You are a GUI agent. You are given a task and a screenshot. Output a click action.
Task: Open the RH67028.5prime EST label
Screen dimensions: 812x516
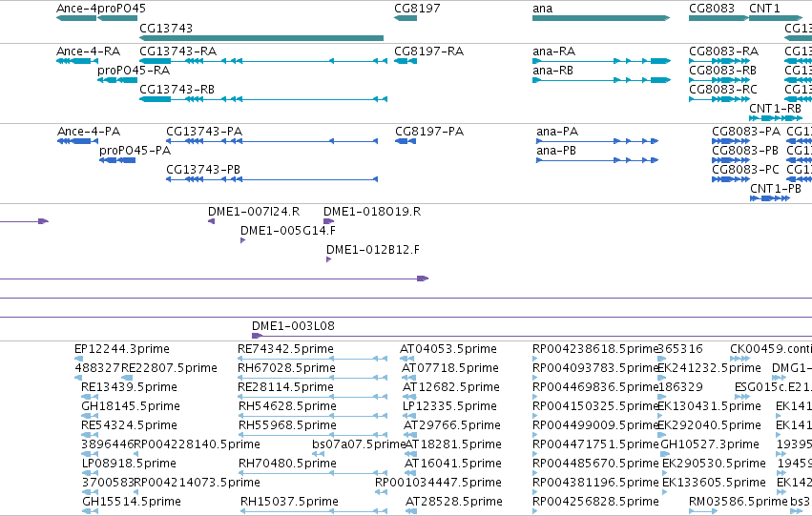[x=286, y=368]
